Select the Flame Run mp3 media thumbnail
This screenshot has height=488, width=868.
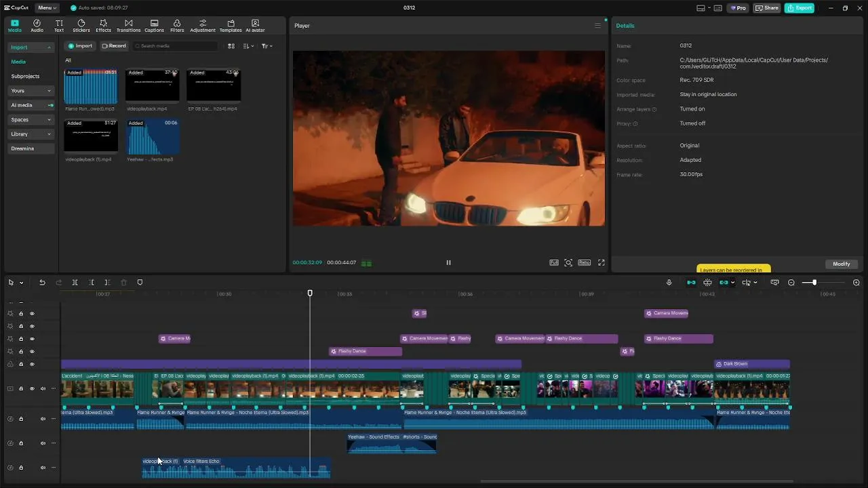[91, 85]
